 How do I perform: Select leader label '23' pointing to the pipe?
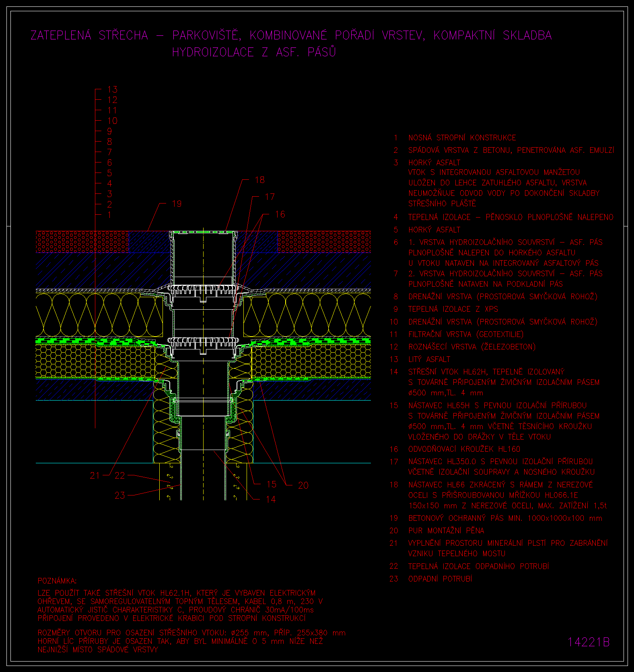pyautogui.click(x=120, y=495)
